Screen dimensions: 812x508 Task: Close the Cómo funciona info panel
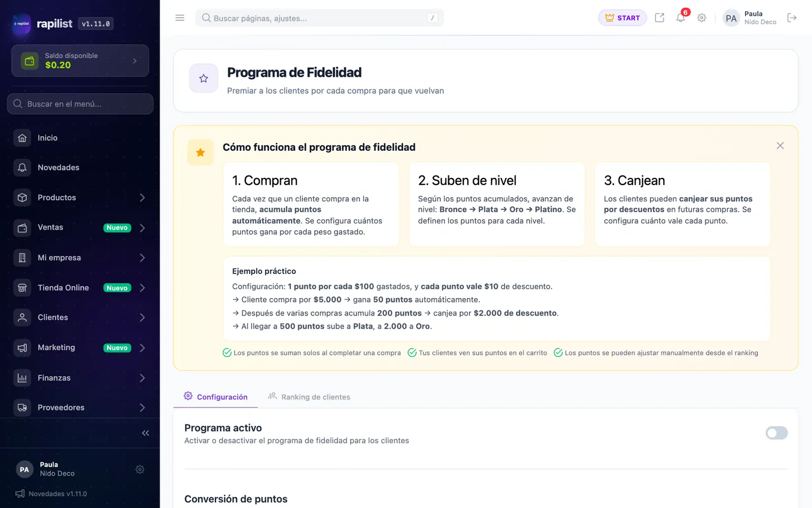pyautogui.click(x=780, y=146)
